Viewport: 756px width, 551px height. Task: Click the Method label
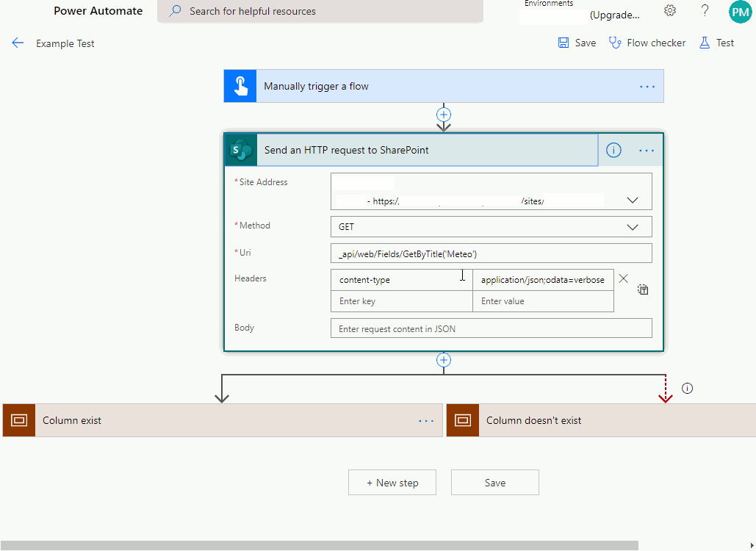click(254, 226)
